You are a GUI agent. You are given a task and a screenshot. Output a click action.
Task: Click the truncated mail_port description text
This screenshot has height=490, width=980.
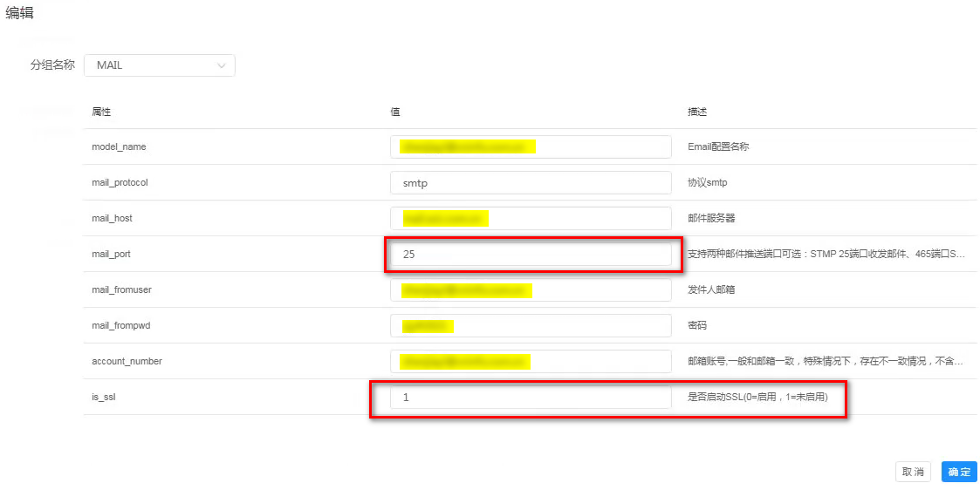tap(826, 255)
